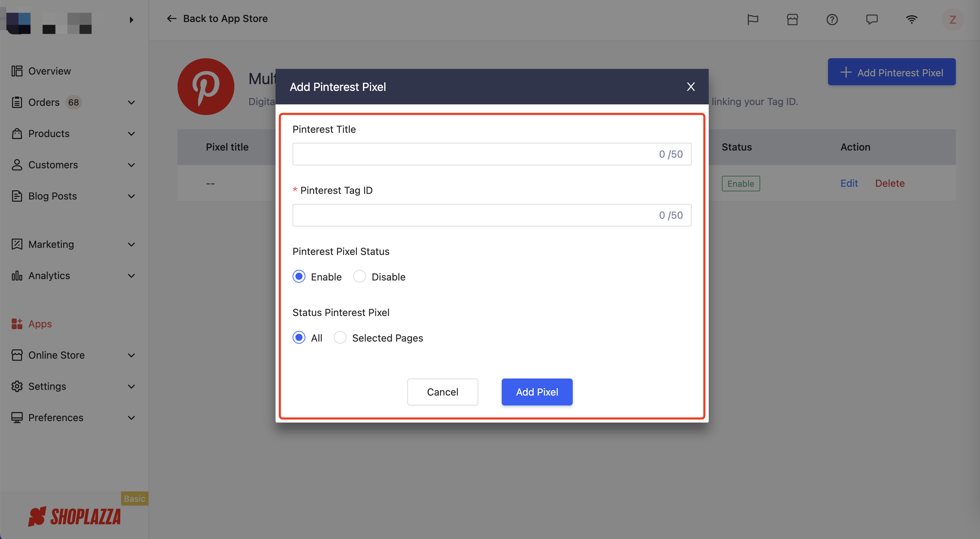Open Customers in the sidebar

53,165
